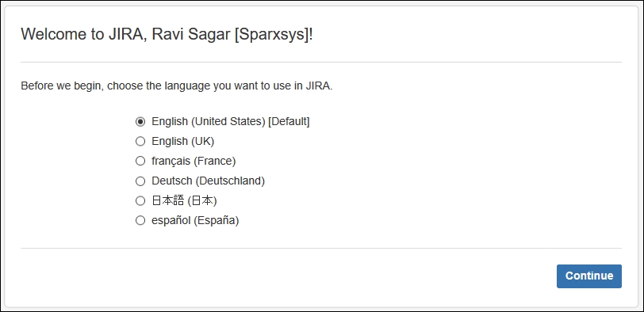
Task: Click the 'Before we begin, choose the language' text
Action: click(177, 86)
